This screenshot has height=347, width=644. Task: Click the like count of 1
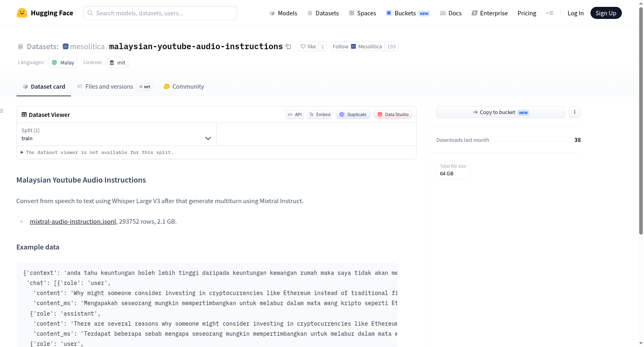pos(322,46)
